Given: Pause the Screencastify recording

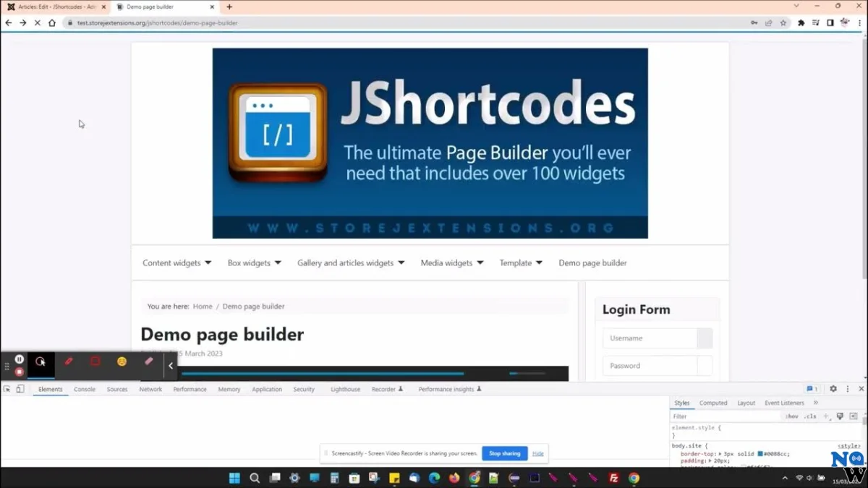Looking at the screenshot, I should 20,359.
